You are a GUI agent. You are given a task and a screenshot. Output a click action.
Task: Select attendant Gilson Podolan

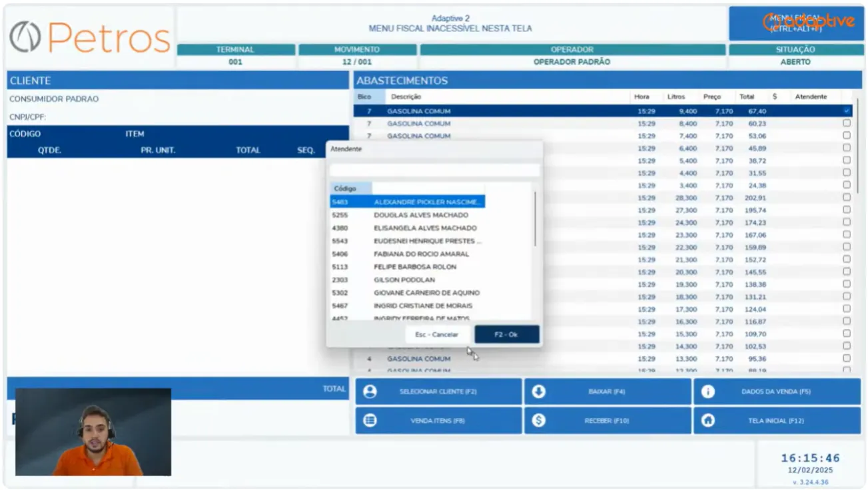click(407, 280)
